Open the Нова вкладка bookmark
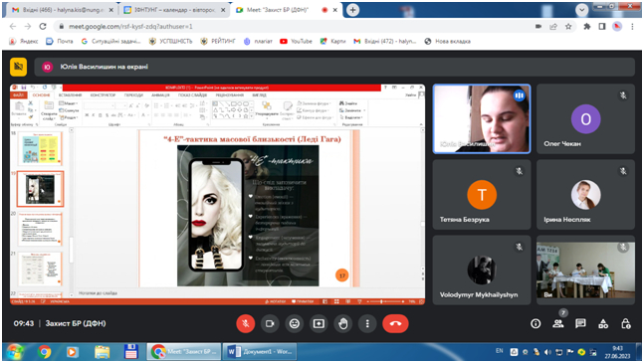The width and height of the screenshot is (644, 363). 447,42
